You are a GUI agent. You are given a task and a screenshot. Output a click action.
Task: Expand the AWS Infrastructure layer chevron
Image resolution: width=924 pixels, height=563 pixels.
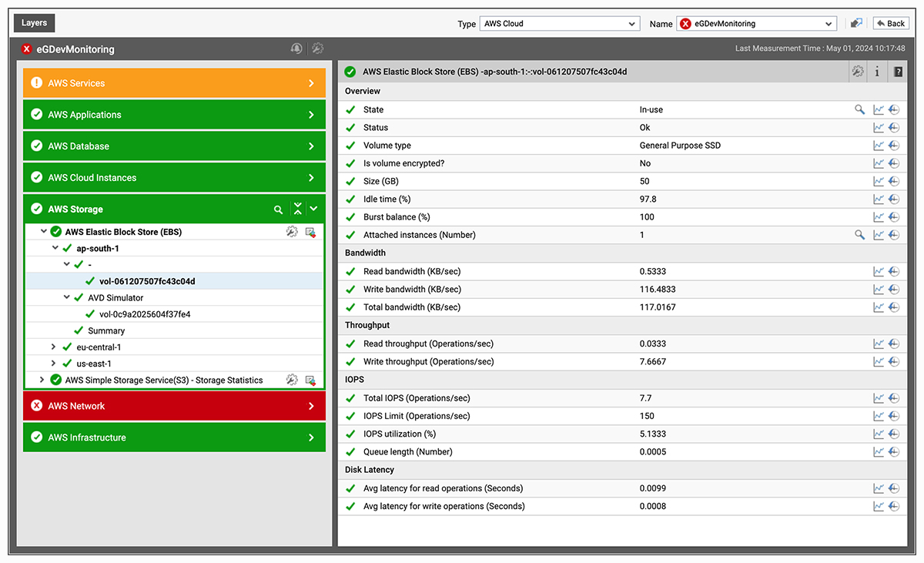coord(311,437)
